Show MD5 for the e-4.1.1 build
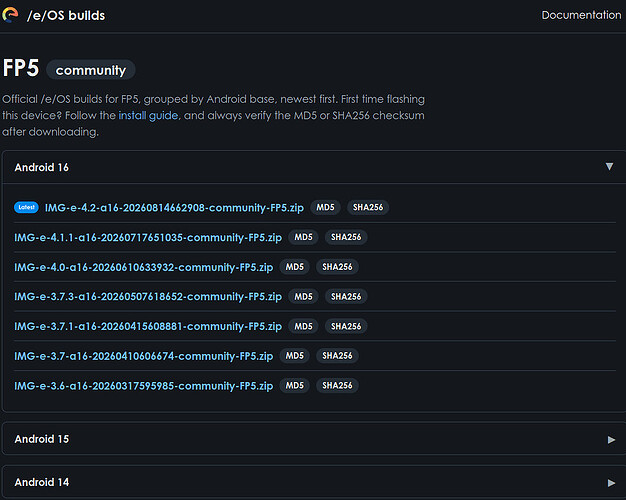626x500 pixels. (303, 237)
